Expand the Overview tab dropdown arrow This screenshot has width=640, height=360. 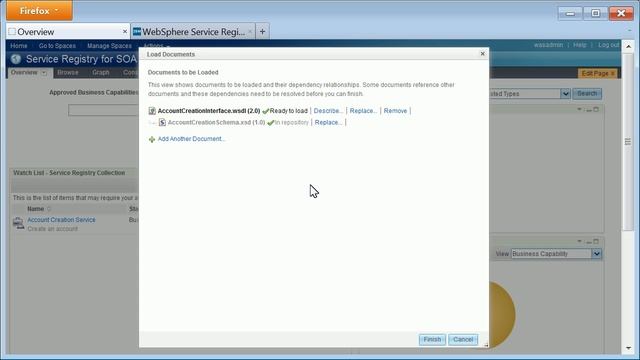(44, 73)
